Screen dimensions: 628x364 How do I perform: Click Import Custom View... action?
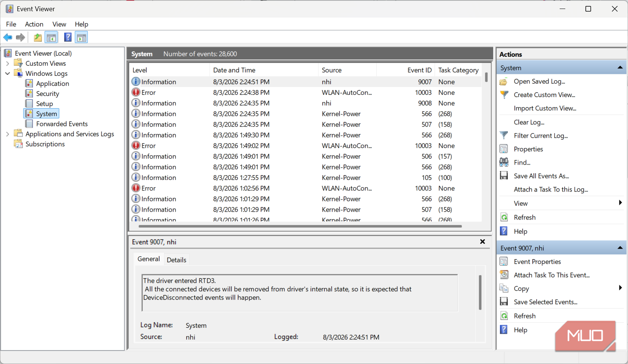pos(545,108)
